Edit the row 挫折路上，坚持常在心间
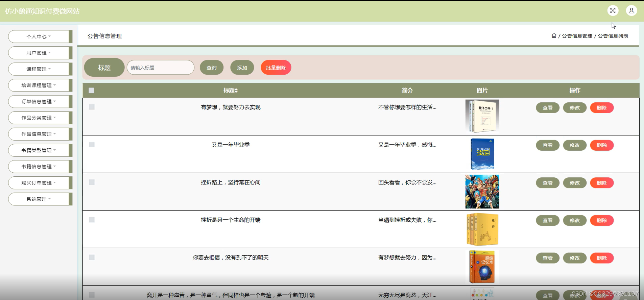This screenshot has width=644, height=300. pyautogui.click(x=575, y=183)
